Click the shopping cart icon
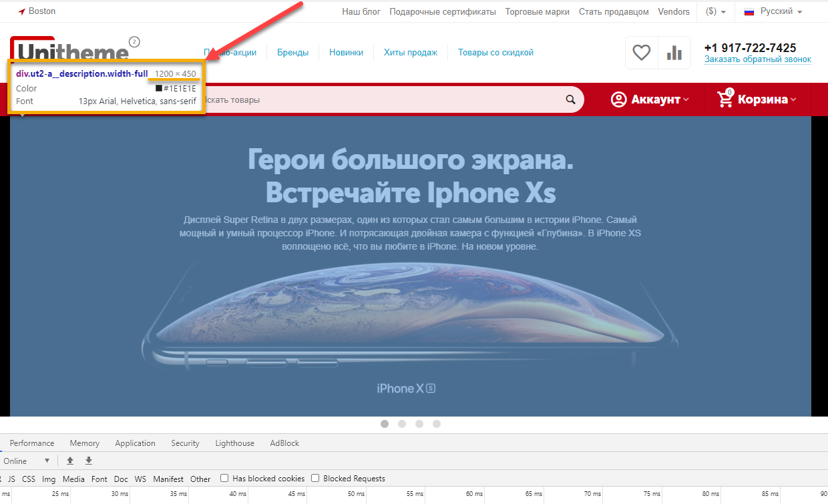828x504 pixels. click(x=724, y=99)
